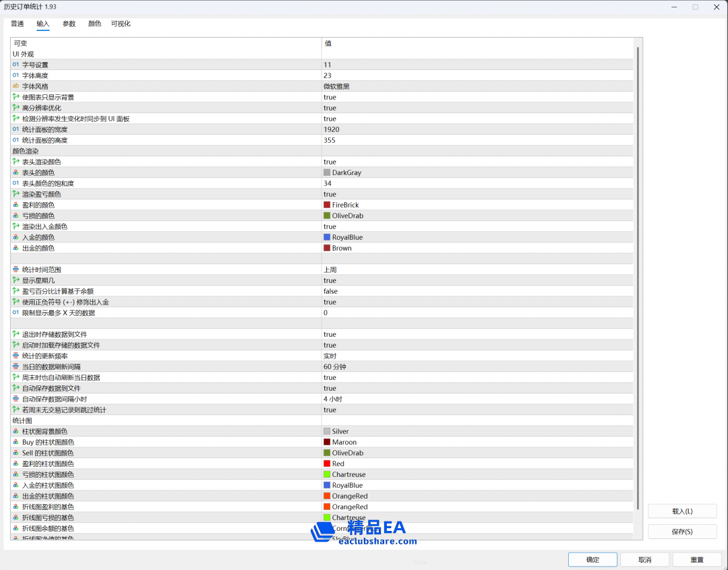Toggle the 盈亏百分比计算基于余额 false value
728x570 pixels.
click(x=330, y=291)
